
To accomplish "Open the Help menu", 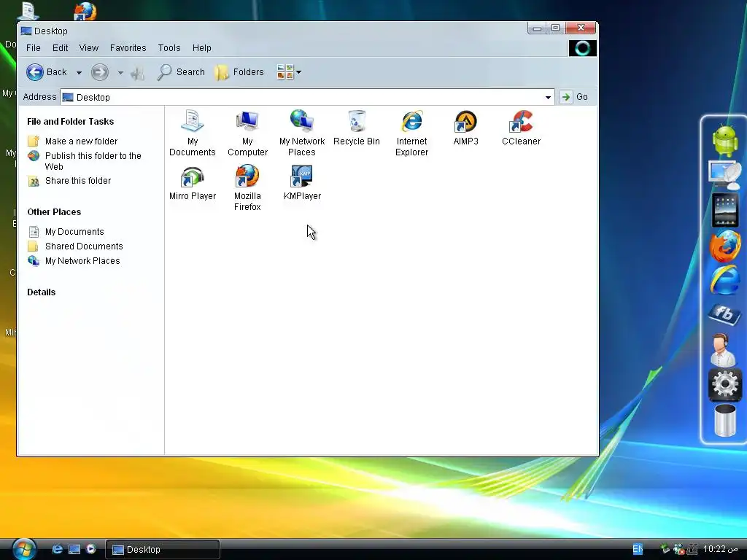I will tap(201, 48).
